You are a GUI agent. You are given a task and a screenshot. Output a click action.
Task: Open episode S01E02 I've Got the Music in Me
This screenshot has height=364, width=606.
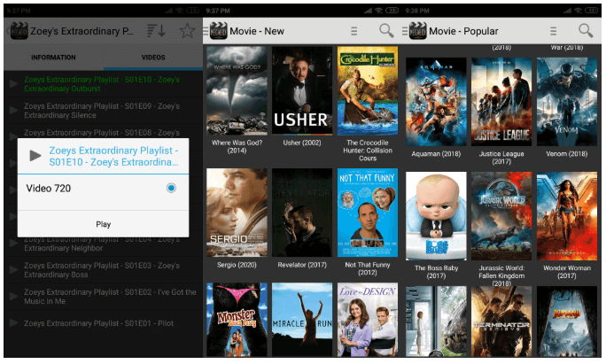(x=103, y=297)
